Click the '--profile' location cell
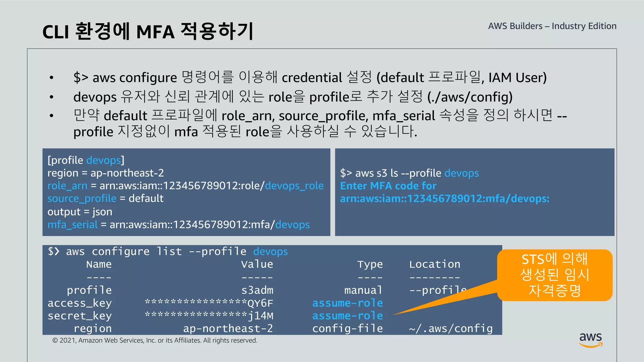The height and width of the screenshot is (362, 644). 438,290
